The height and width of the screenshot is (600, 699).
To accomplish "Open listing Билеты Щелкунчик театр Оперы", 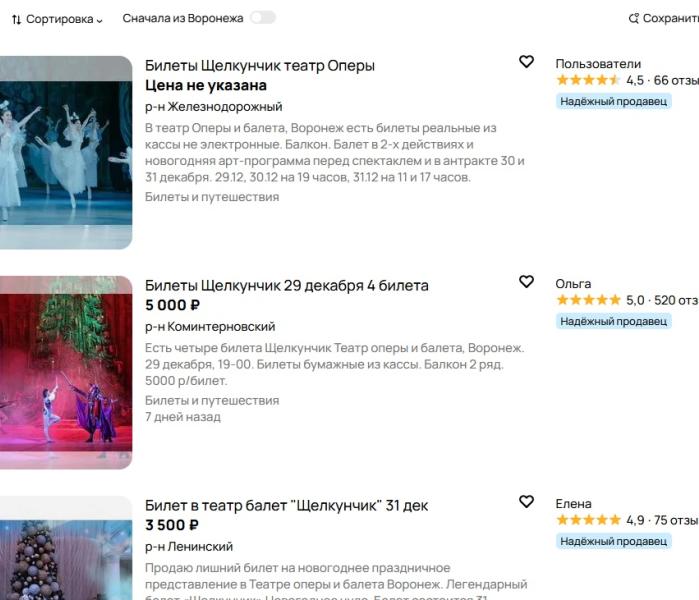I will 260,66.
